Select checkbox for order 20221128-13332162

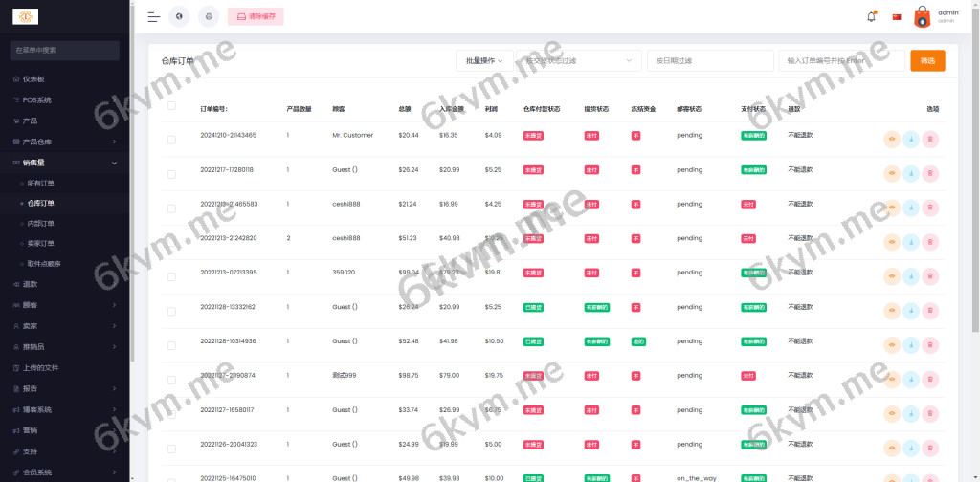click(171, 312)
